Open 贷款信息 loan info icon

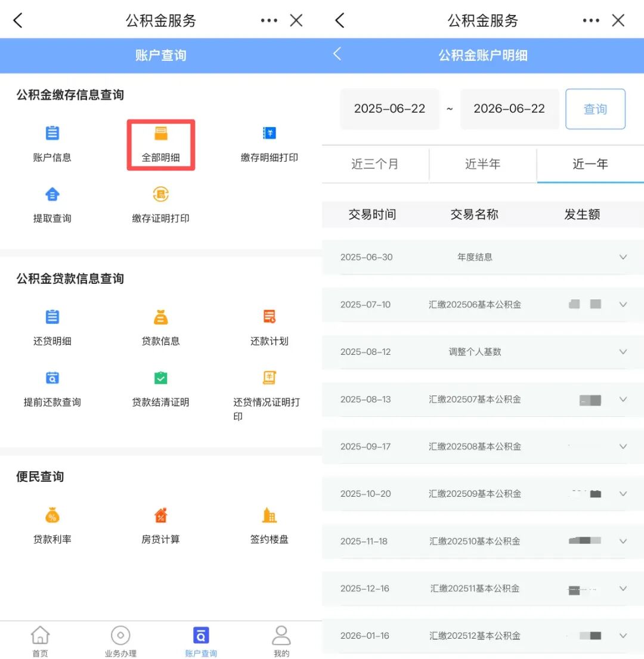pyautogui.click(x=160, y=317)
